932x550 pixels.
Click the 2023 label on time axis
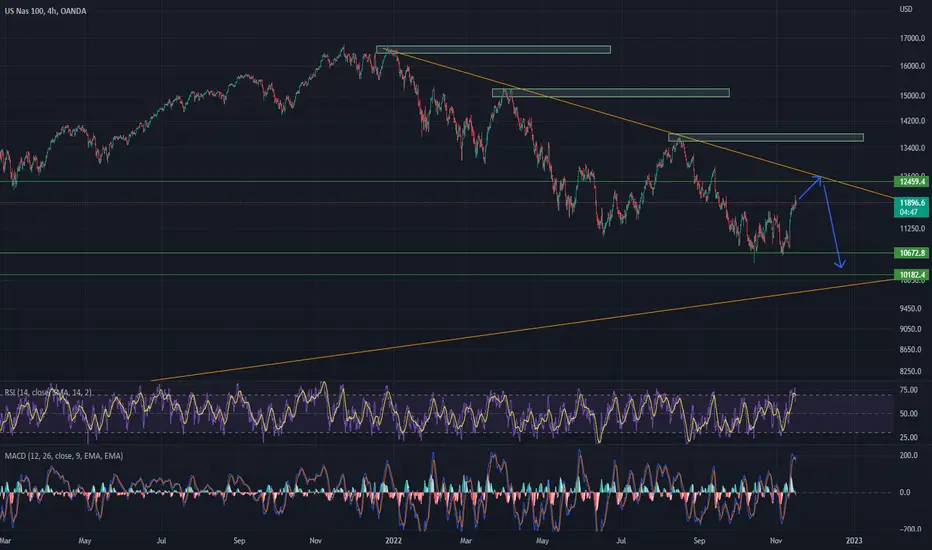point(854,540)
